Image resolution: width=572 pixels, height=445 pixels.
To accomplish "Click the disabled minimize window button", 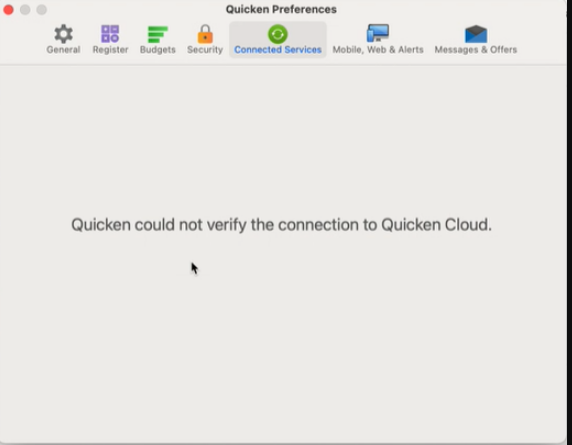I will pyautogui.click(x=25, y=9).
